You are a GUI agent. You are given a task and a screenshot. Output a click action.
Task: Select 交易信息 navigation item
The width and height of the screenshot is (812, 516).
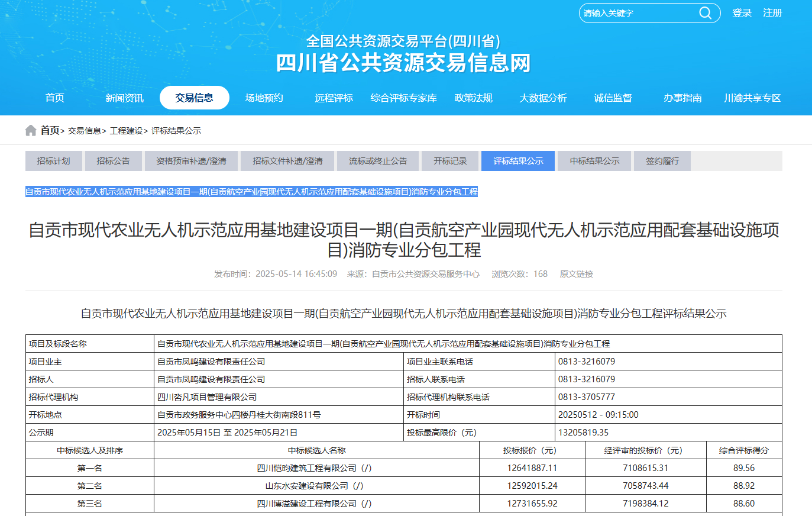click(194, 98)
